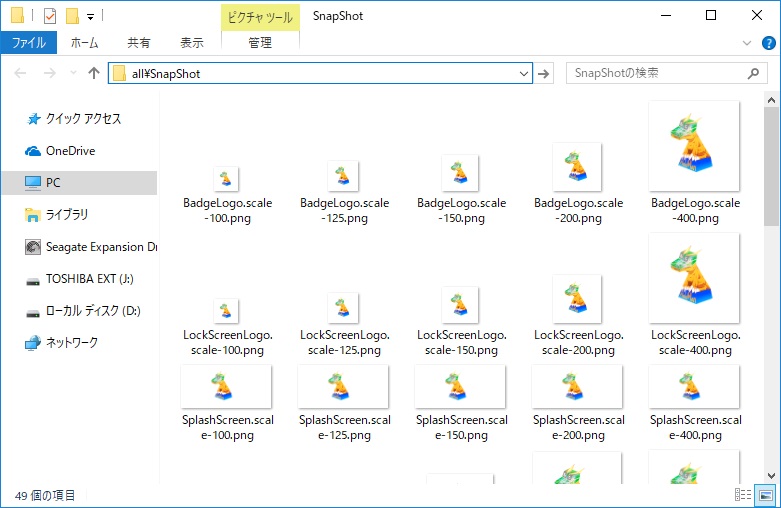Viewport: 781px width, 508px height.
Task: Click the 49 個の項目 status text
Action: coord(45,496)
